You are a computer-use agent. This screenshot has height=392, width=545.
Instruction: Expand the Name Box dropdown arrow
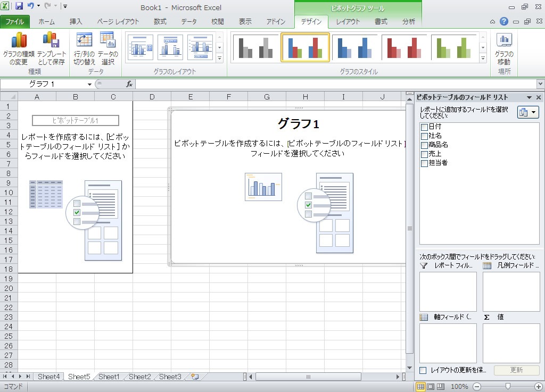click(x=89, y=84)
